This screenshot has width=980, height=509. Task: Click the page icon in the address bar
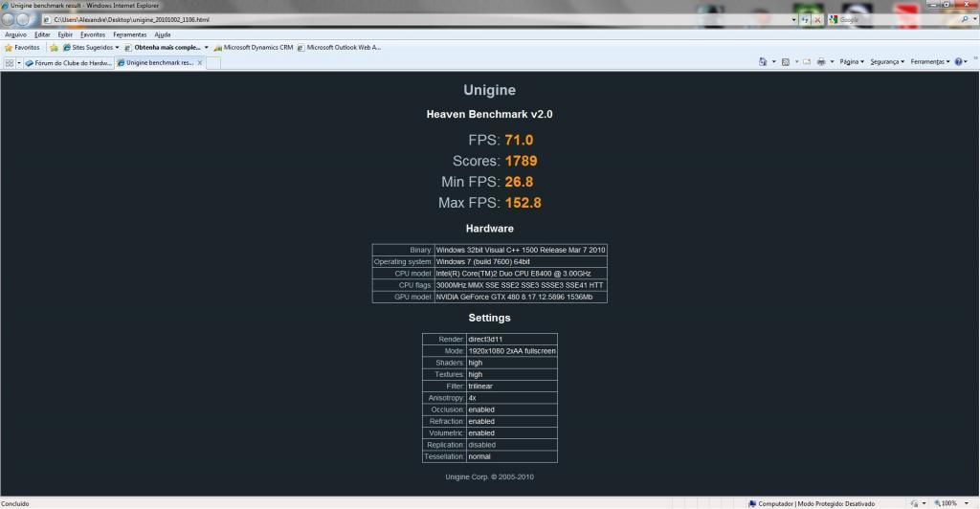[x=46, y=19]
